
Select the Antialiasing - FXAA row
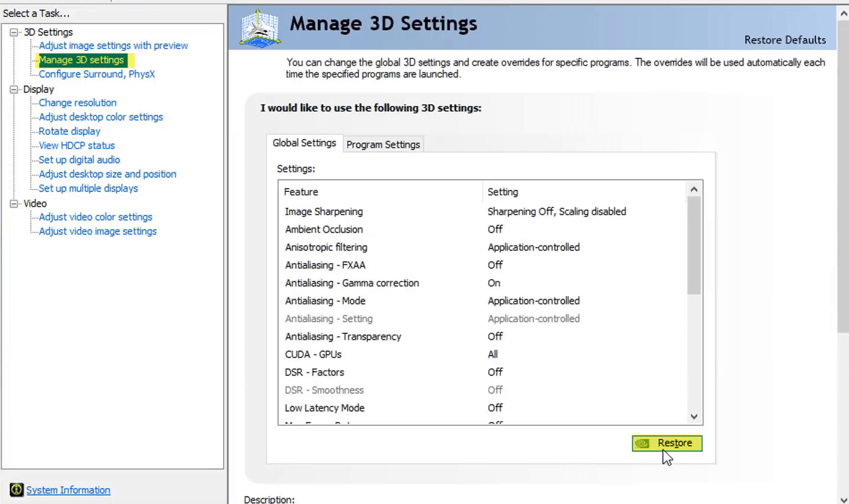(x=482, y=265)
